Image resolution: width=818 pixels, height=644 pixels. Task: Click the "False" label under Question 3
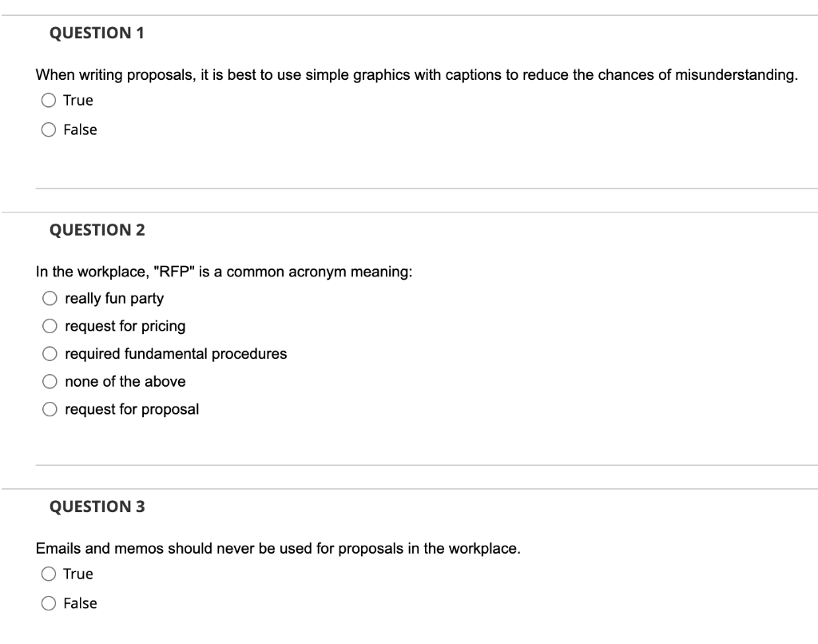[80, 603]
